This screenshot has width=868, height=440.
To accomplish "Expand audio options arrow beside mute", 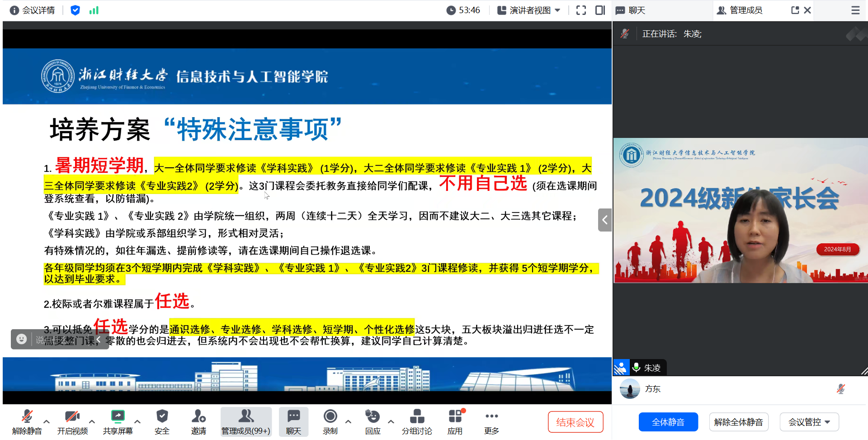I will pos(47,421).
